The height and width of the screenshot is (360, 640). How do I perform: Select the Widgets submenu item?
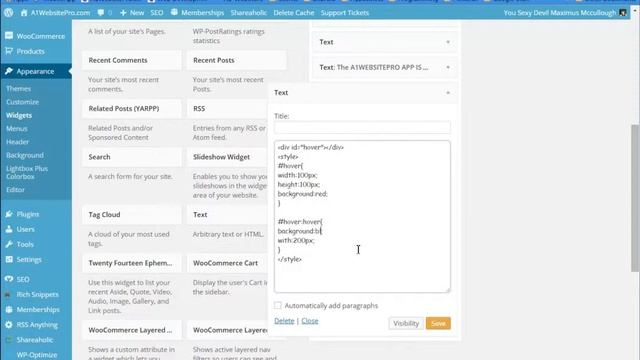(x=19, y=115)
